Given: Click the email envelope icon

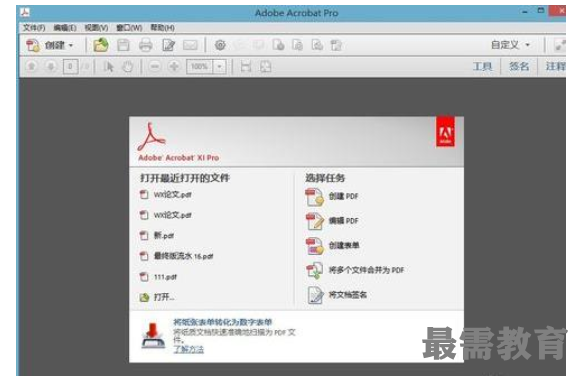Looking at the screenshot, I should [190, 45].
